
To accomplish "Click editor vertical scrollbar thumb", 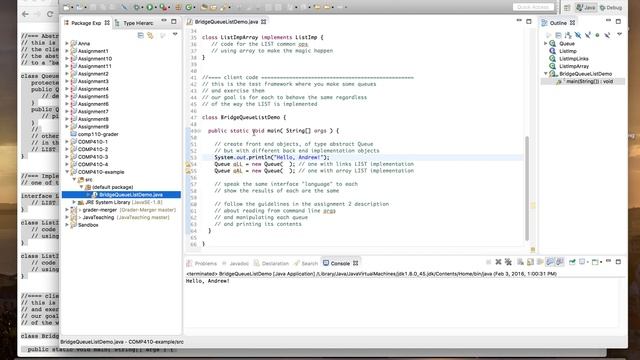I will point(527,188).
